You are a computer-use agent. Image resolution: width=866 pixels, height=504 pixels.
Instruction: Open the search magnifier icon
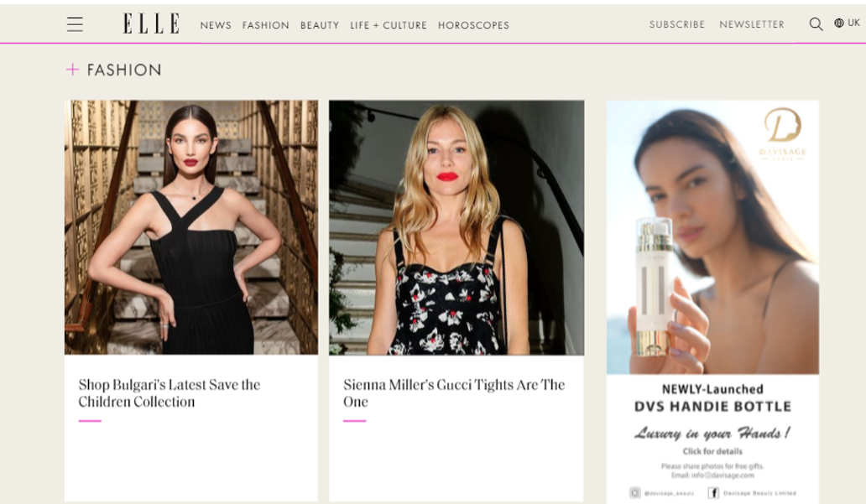[x=816, y=23]
